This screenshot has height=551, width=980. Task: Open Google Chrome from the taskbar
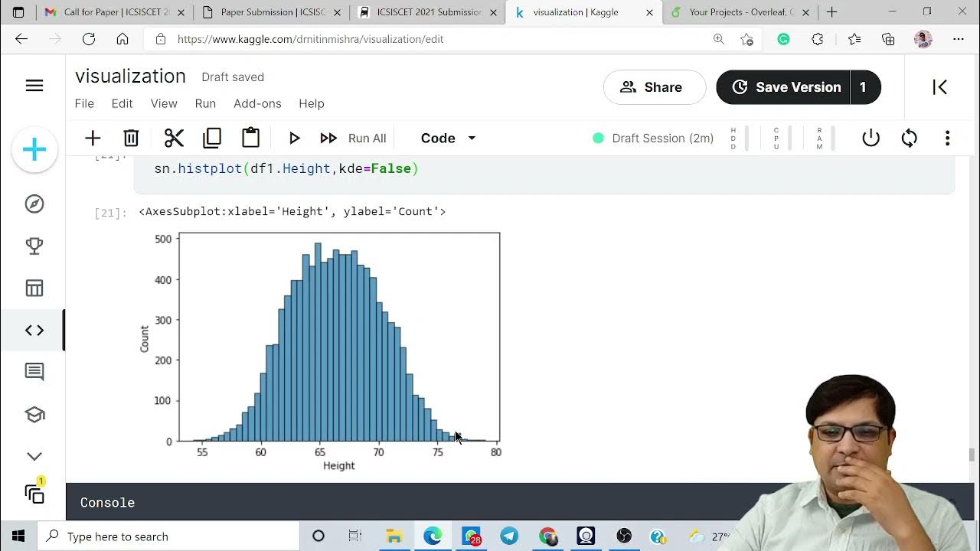tap(547, 536)
